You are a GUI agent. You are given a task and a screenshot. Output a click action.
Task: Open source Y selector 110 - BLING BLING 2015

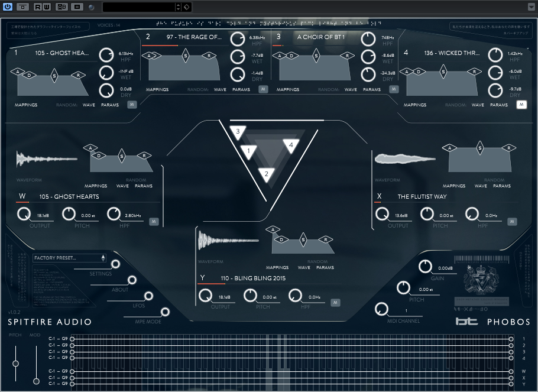253,278
